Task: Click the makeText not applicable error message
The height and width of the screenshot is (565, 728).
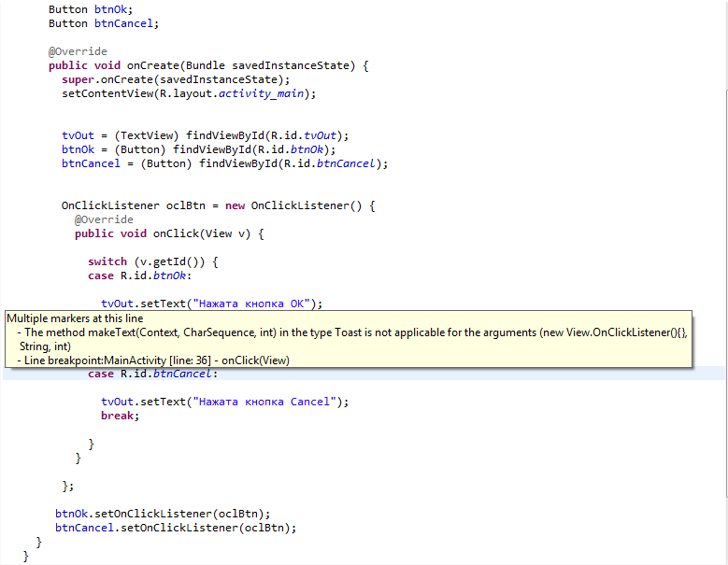Action: coord(352,339)
